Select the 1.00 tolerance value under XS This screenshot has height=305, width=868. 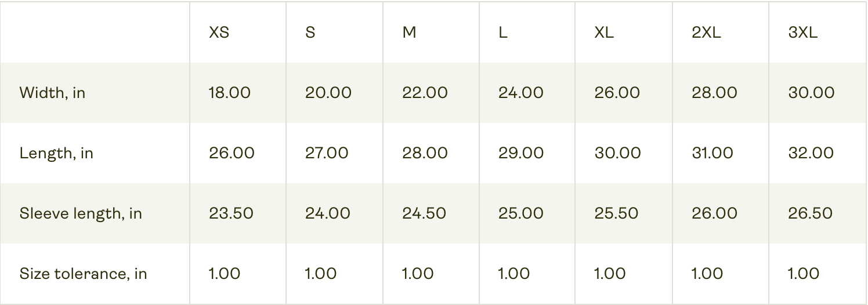225,274
